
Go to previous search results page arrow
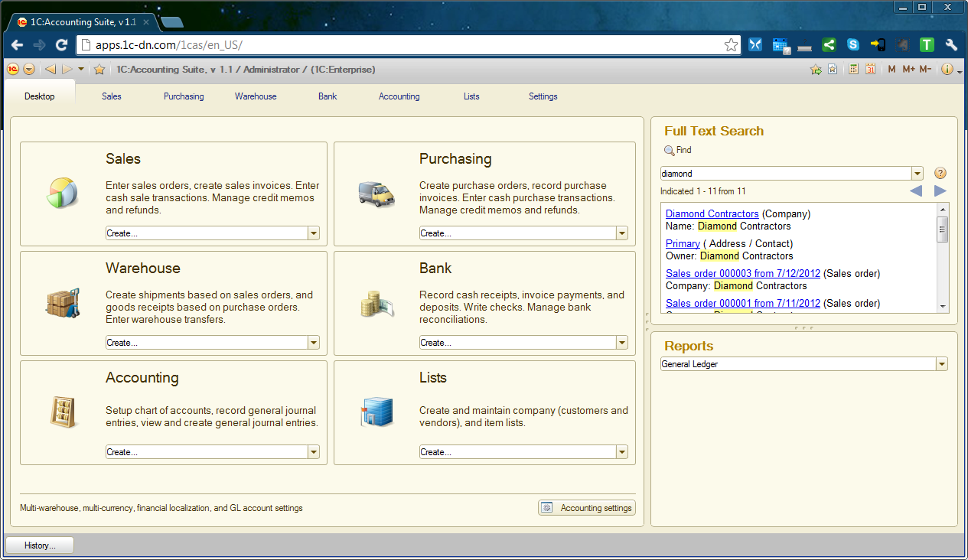pyautogui.click(x=916, y=191)
